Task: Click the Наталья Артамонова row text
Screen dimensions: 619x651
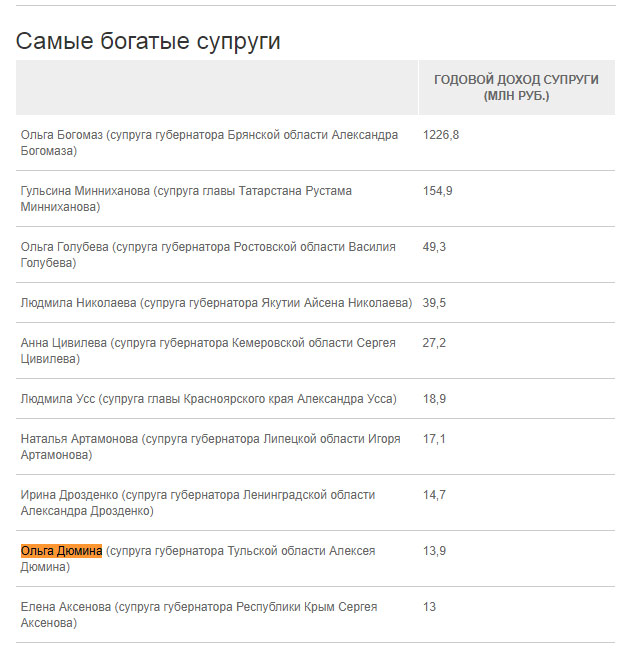Action: point(210,446)
